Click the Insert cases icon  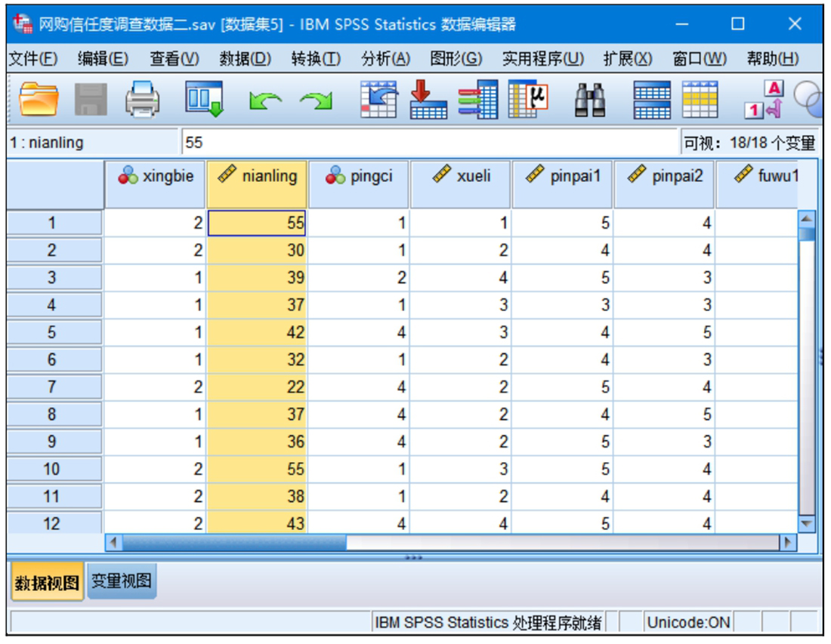[x=651, y=100]
